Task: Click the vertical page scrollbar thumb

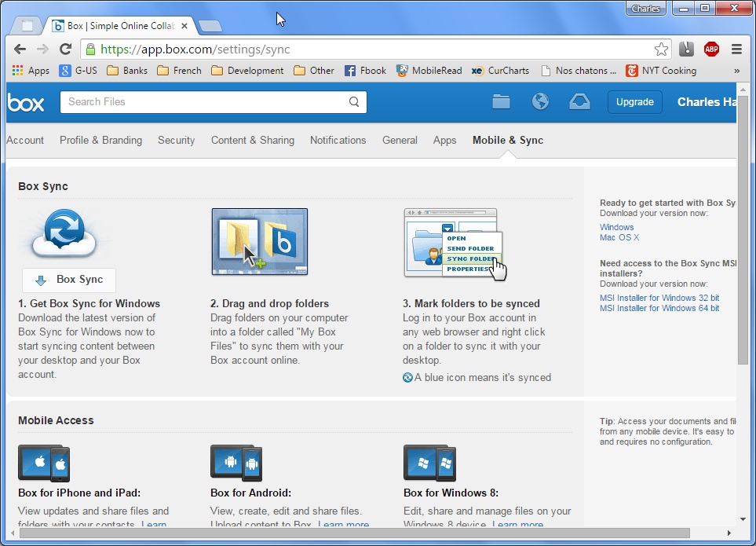Action: [x=743, y=229]
